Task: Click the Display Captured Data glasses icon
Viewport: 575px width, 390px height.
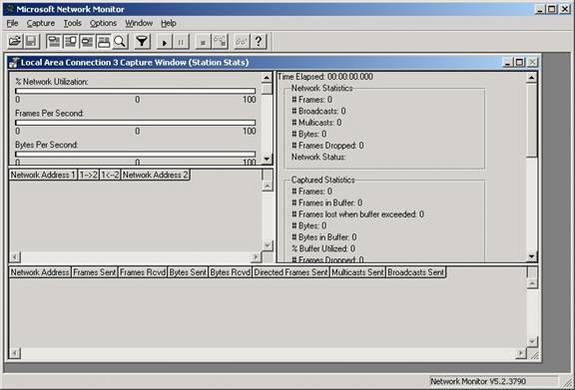Action: point(242,41)
